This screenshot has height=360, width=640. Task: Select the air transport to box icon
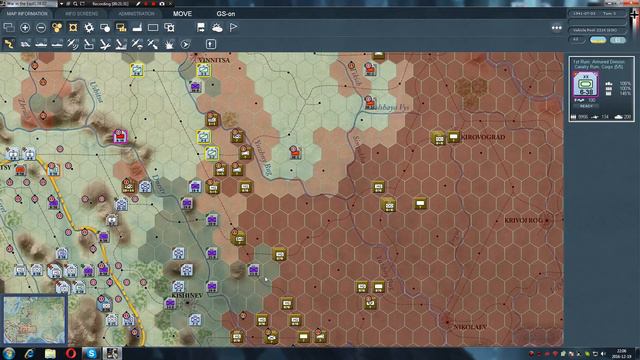pyautogui.click(x=89, y=44)
